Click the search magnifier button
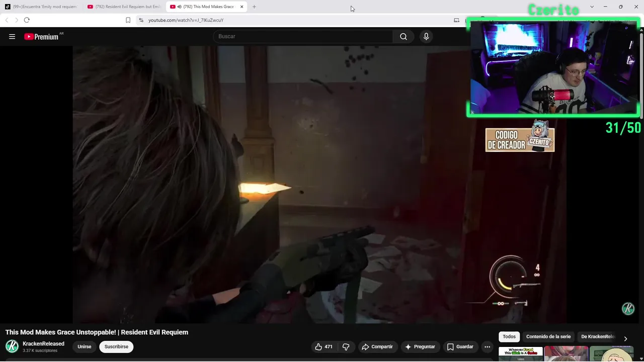The height and width of the screenshot is (362, 644). pyautogui.click(x=404, y=36)
